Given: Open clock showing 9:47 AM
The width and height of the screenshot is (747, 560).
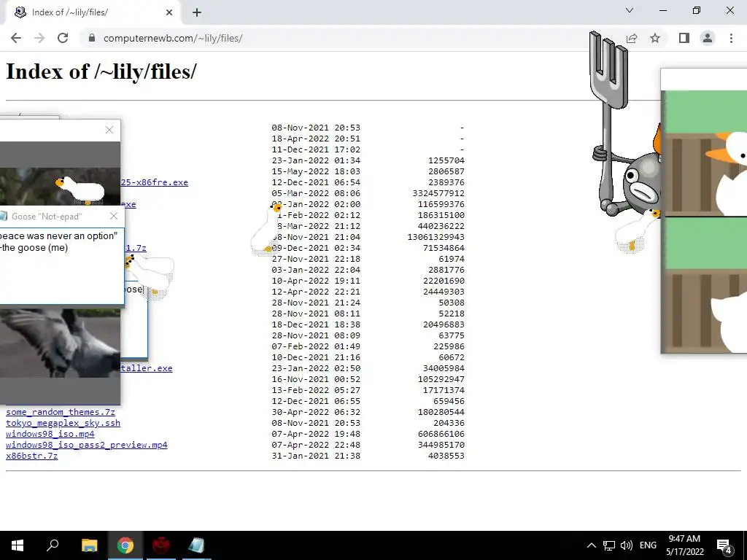Looking at the screenshot, I should click(684, 545).
